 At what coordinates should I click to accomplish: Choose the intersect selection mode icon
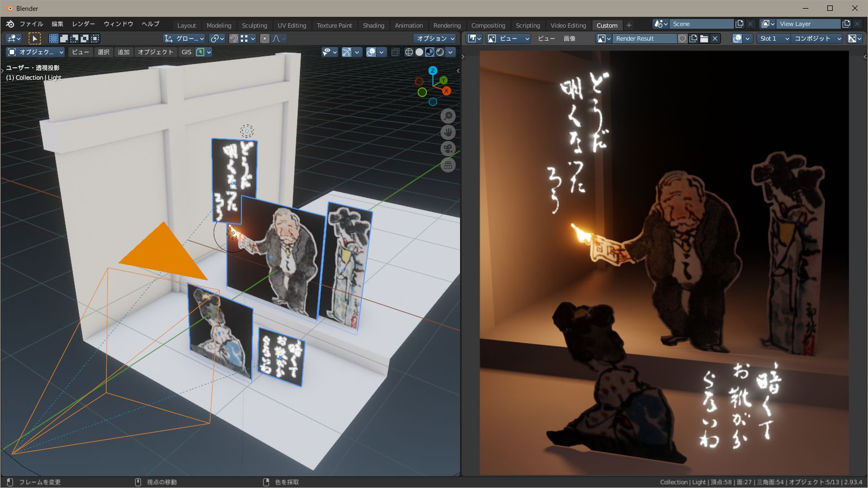(x=95, y=38)
